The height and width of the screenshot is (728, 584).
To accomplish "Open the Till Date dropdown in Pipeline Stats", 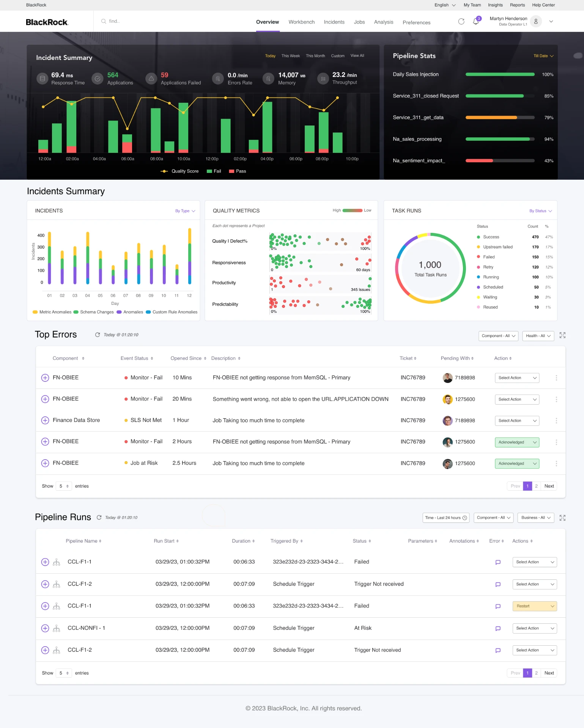I will click(x=543, y=56).
